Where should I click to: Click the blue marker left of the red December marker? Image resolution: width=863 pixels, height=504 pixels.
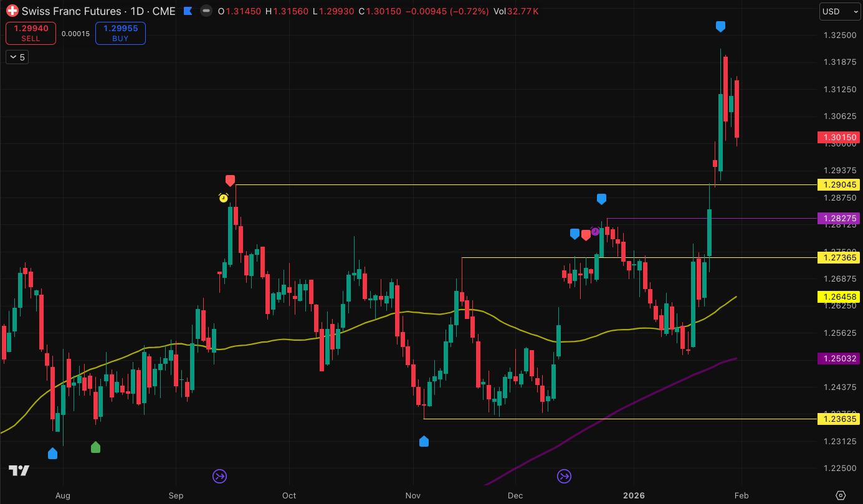575,234
